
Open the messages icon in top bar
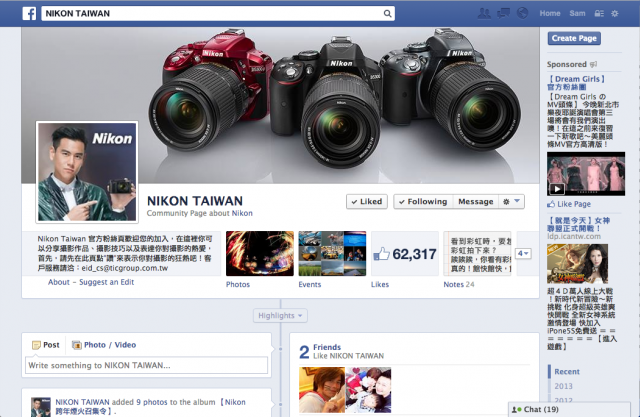point(503,13)
